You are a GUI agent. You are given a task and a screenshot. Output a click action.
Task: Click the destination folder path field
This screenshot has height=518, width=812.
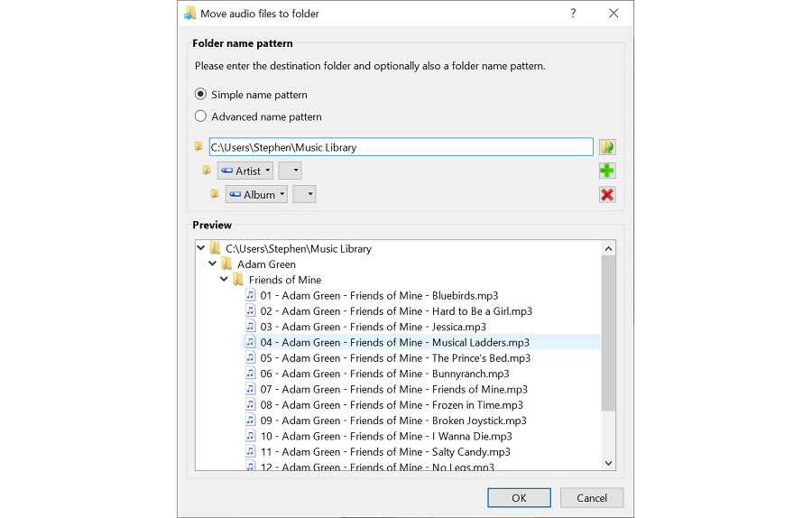coord(400,147)
